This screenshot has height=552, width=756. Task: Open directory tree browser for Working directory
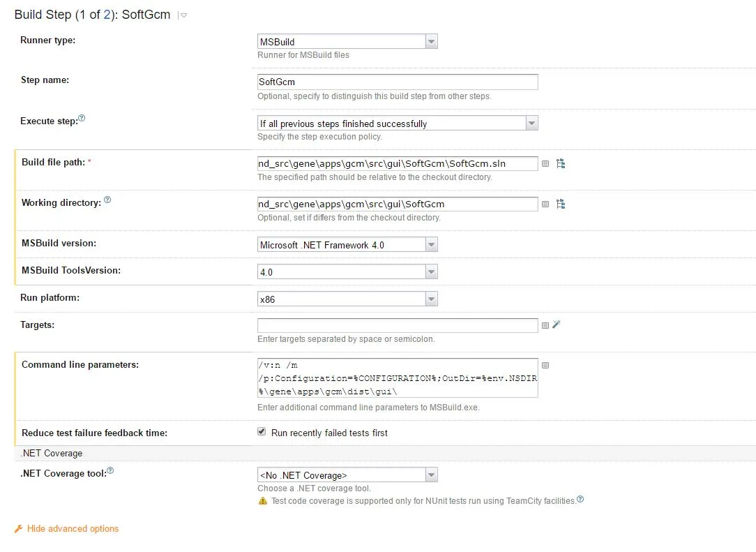(x=560, y=204)
